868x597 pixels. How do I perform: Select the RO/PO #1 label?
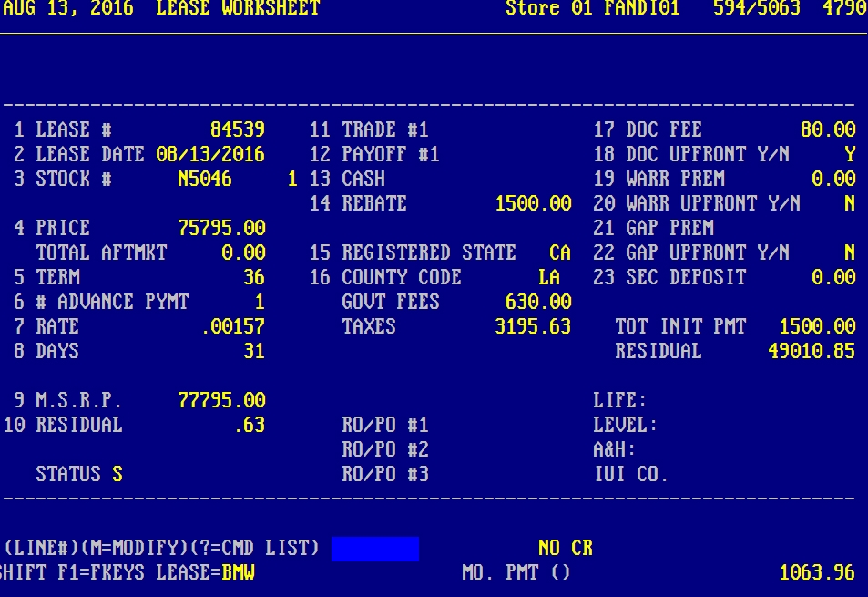click(385, 425)
